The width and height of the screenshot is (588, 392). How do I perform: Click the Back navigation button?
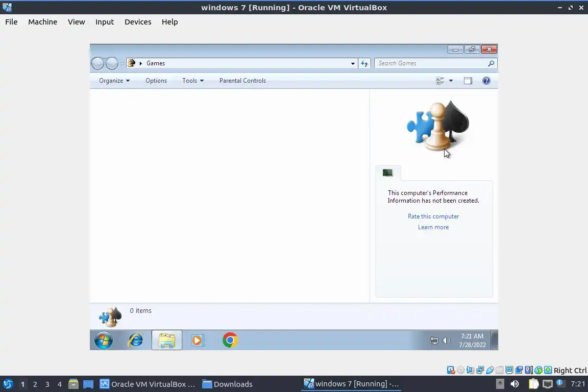[x=98, y=63]
